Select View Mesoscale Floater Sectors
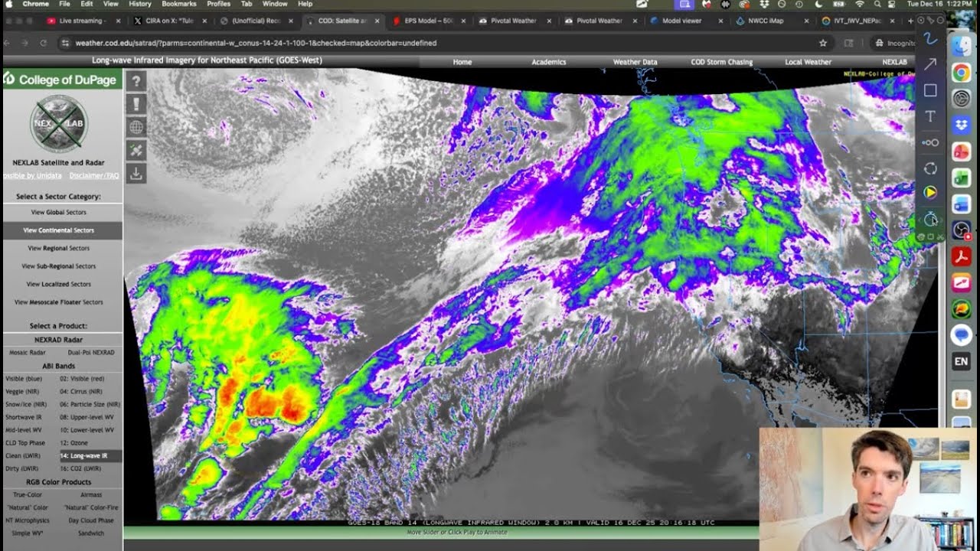This screenshot has height=551, width=980. (59, 302)
